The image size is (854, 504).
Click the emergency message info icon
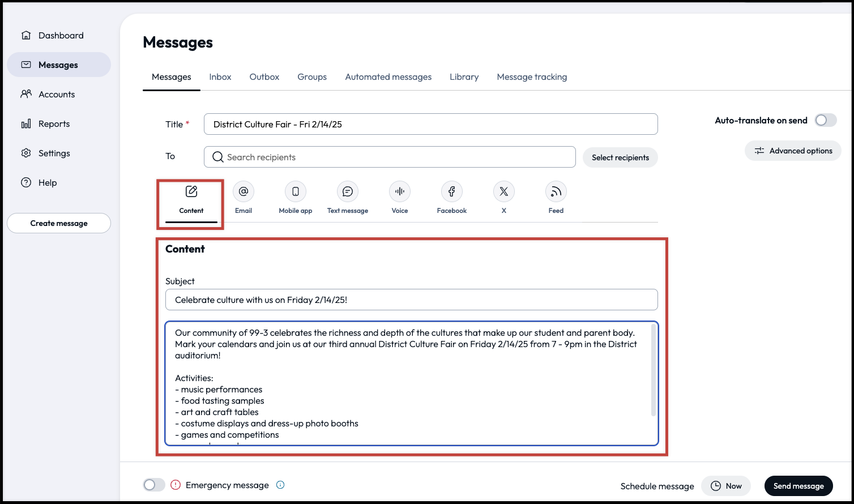click(280, 485)
